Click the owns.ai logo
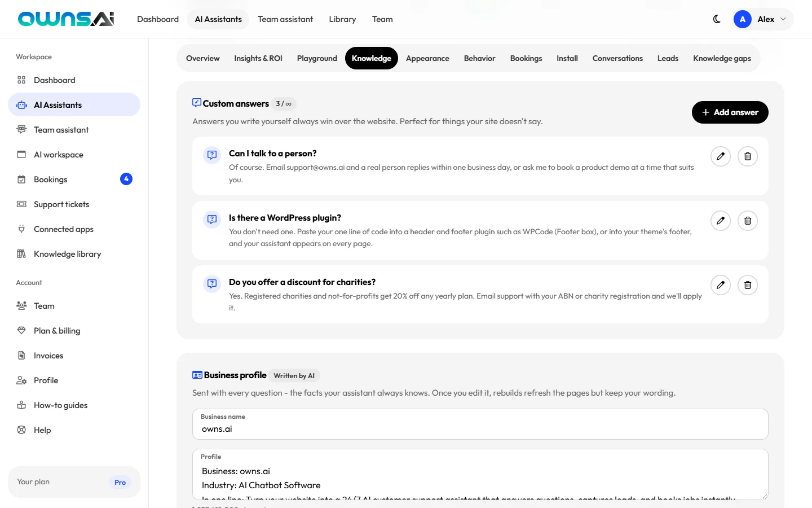The image size is (812, 508). (x=66, y=19)
